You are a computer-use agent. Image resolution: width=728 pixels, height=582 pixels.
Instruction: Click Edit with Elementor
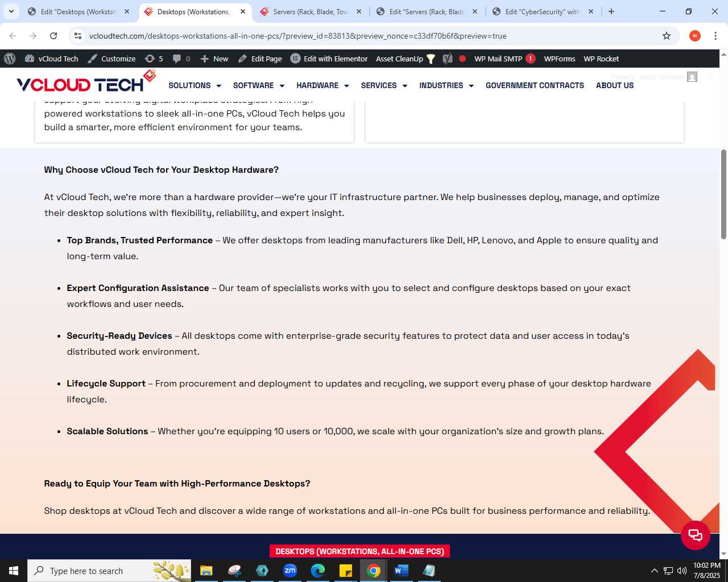click(x=329, y=59)
